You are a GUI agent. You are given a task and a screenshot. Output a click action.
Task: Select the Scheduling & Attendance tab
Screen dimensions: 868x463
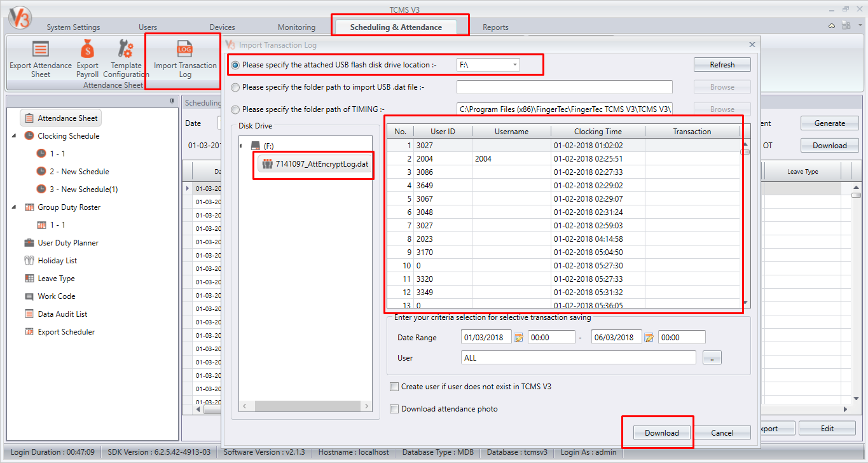[396, 27]
